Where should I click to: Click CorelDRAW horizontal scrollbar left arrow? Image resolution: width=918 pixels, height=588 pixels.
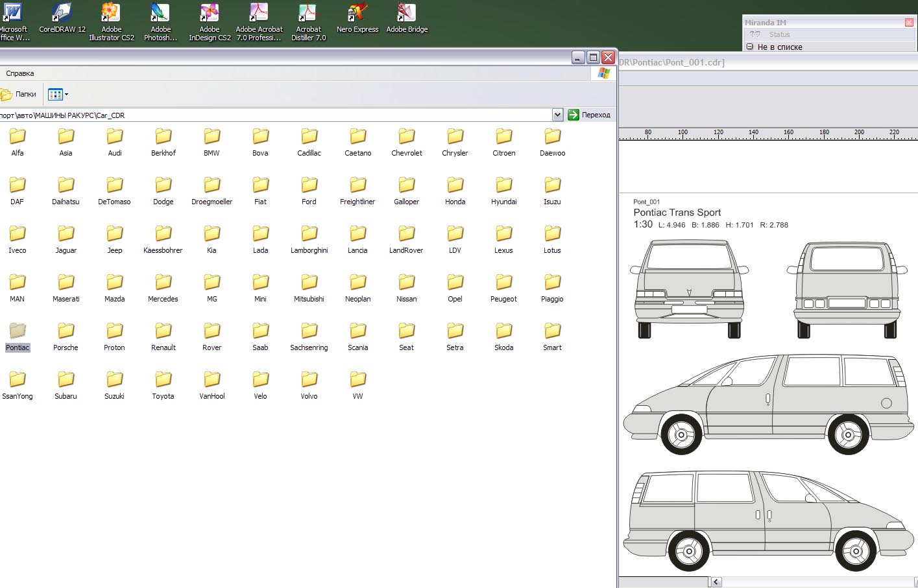[716, 582]
